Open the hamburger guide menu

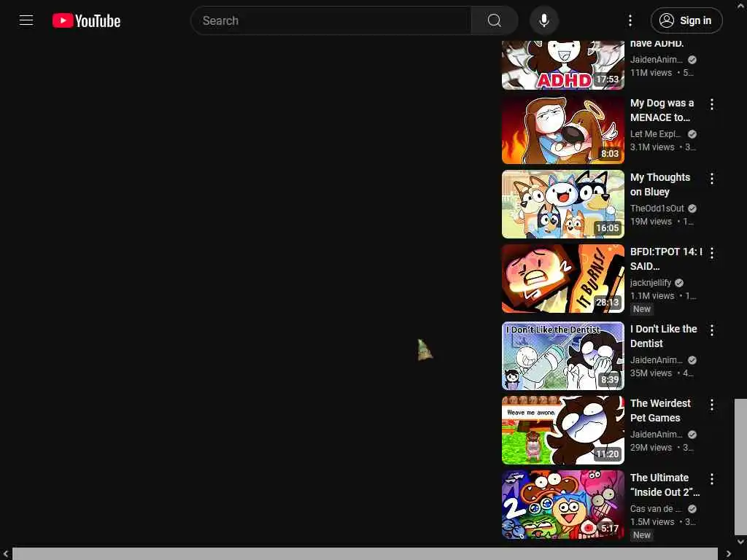[26, 20]
